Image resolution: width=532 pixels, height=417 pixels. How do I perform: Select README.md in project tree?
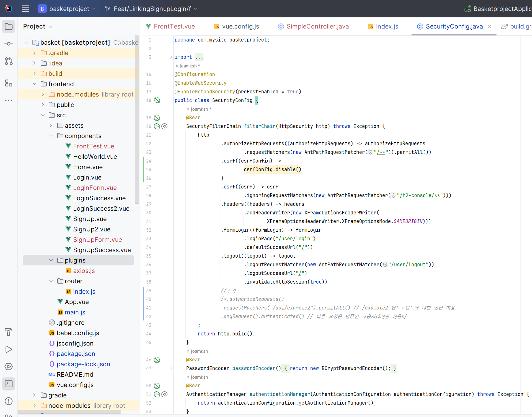pos(75,374)
